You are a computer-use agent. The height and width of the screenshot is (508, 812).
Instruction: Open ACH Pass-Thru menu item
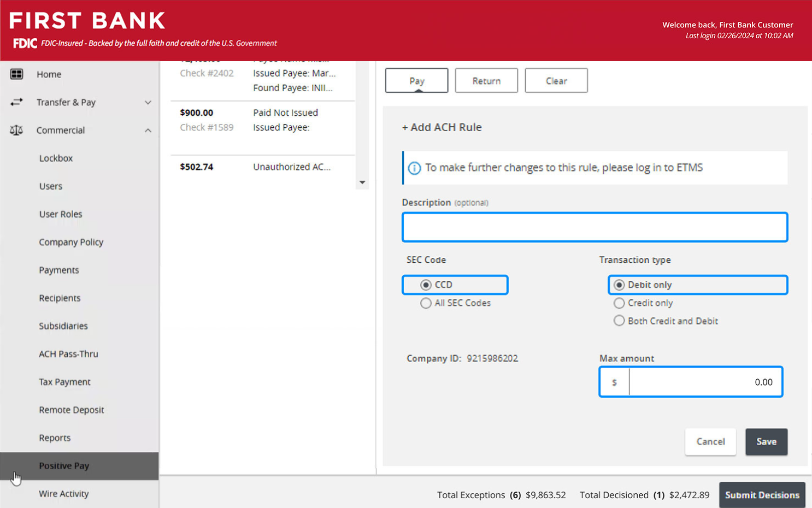pyautogui.click(x=68, y=354)
